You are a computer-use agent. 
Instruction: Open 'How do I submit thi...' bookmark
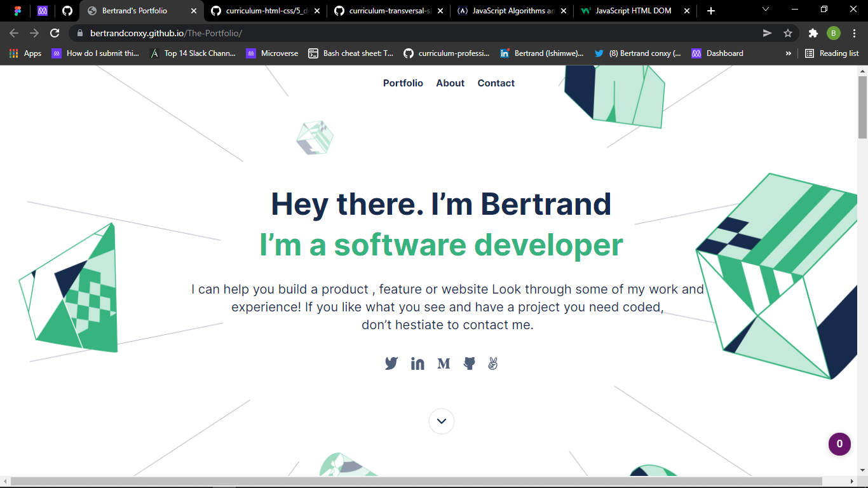click(x=95, y=53)
